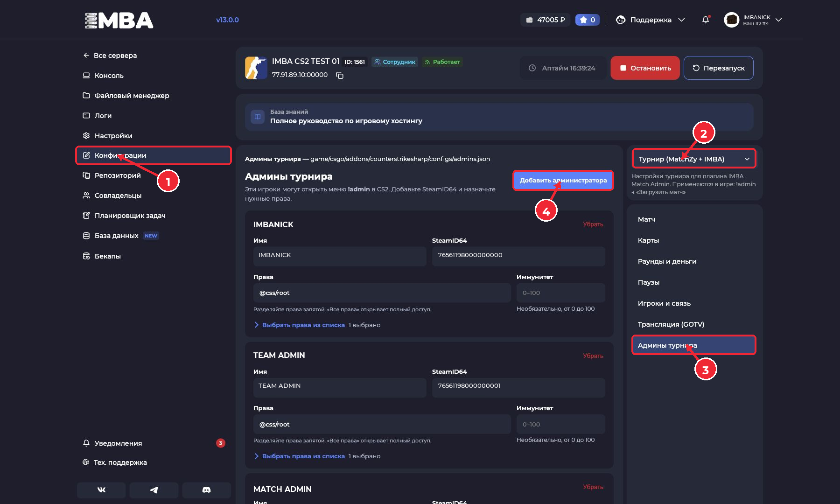Expand the IMBANICK account menu
Image resolution: width=840 pixels, height=504 pixels.
[x=753, y=20]
